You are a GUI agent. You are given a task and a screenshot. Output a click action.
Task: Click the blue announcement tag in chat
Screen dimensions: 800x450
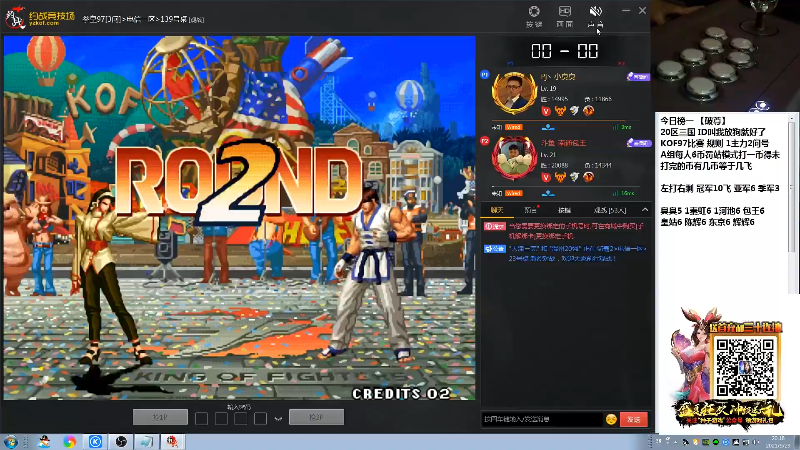point(494,249)
